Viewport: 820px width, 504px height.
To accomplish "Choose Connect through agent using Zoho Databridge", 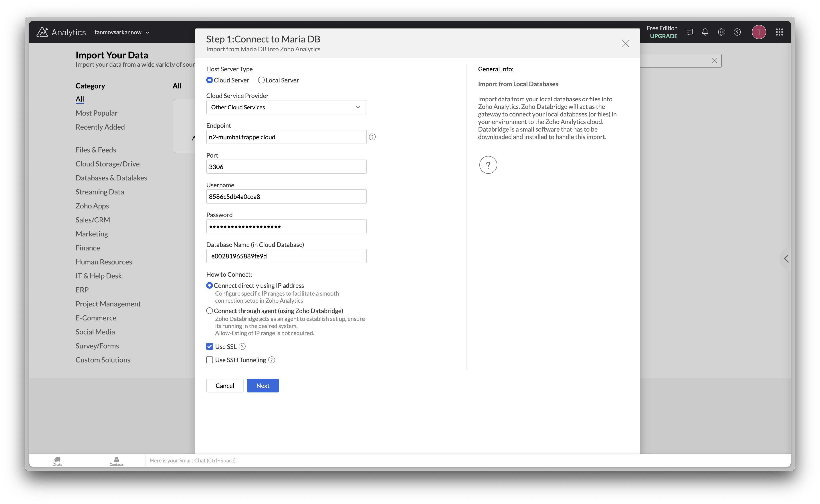I will coord(210,311).
